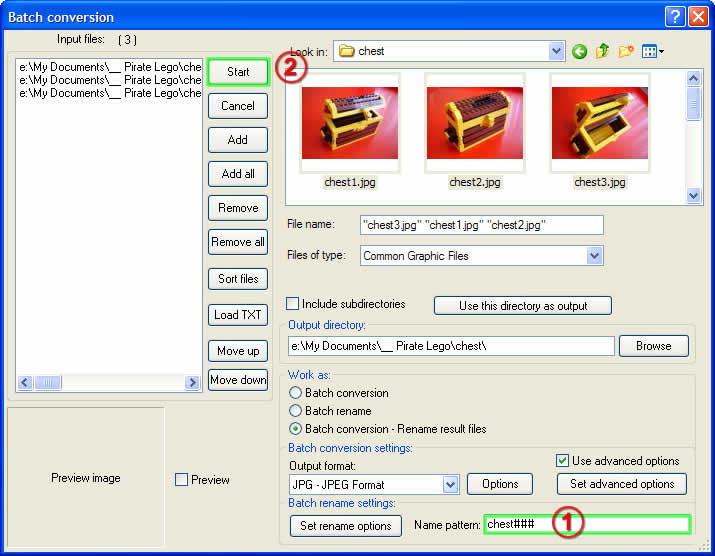Enable the Preview checkbox
Image resolution: width=715 pixels, height=556 pixels.
coord(181,479)
